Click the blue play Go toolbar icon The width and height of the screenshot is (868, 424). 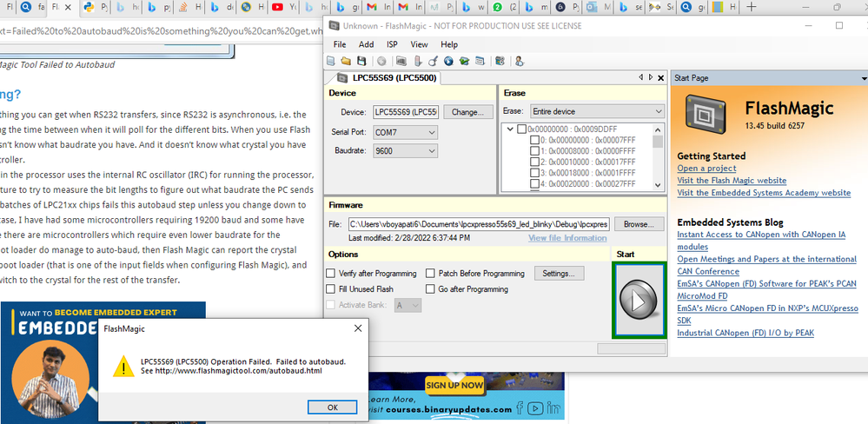point(449,61)
